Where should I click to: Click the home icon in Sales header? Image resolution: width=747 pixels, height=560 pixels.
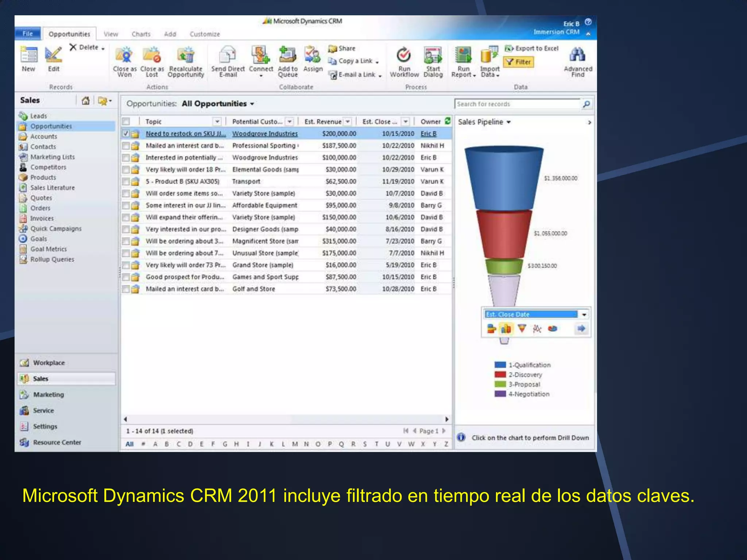point(86,101)
